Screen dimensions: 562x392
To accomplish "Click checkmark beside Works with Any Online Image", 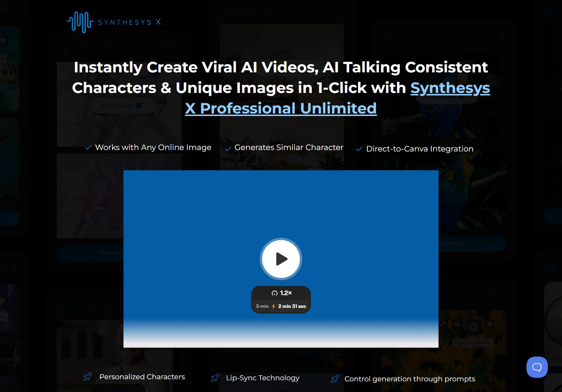I will coord(88,147).
